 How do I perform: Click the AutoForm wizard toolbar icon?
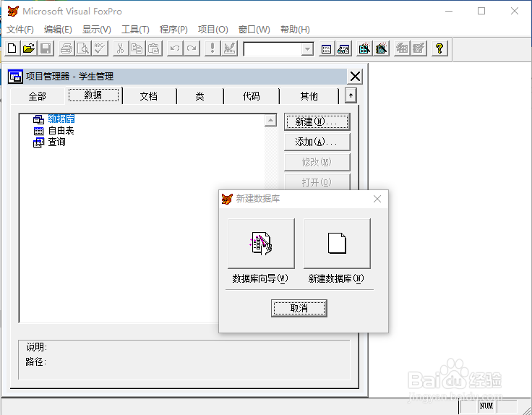(402, 49)
